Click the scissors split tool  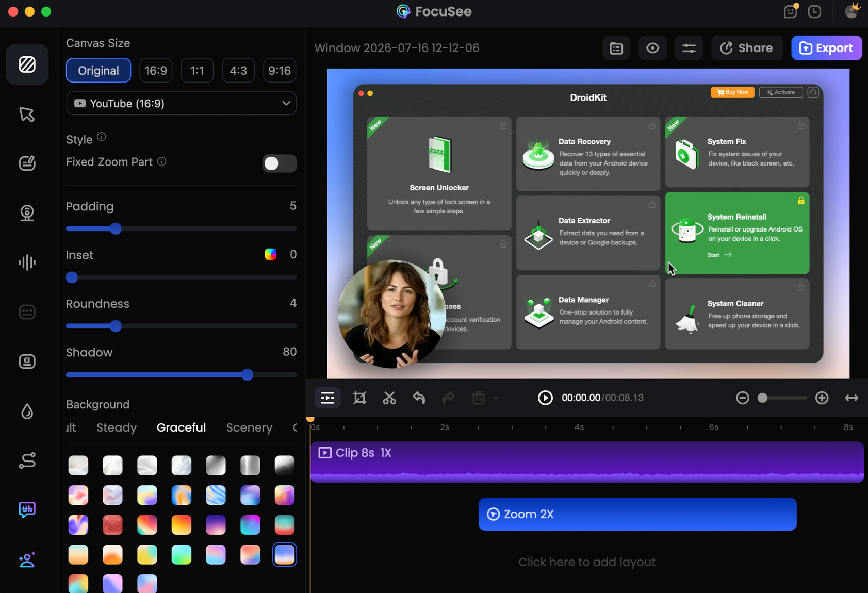[389, 398]
